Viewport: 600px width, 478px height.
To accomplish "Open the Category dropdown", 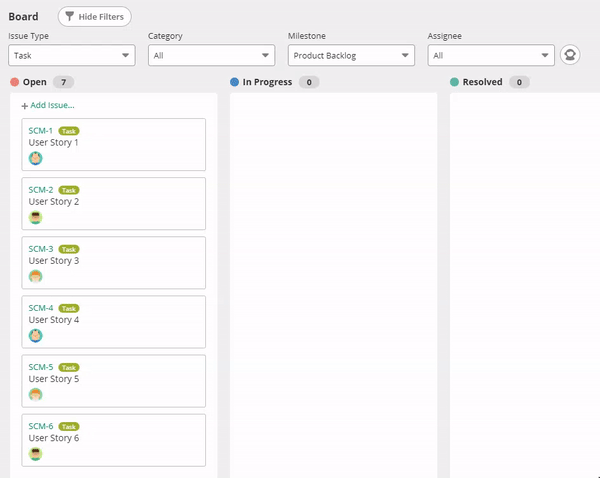I will pyautogui.click(x=212, y=55).
